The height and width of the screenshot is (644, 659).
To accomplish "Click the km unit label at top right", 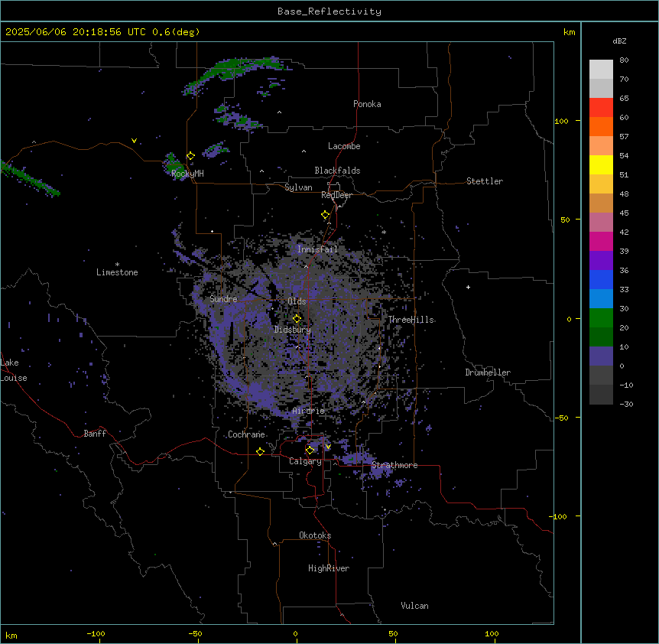I will tap(570, 32).
